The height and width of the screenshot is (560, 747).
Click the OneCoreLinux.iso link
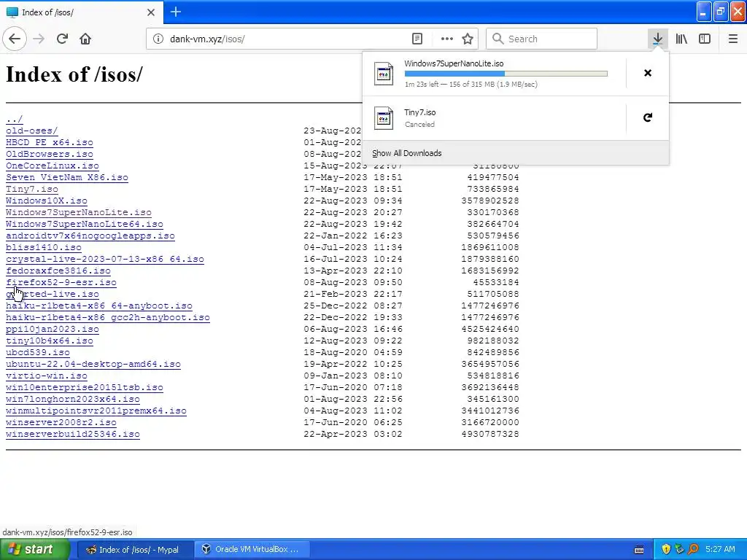click(x=53, y=166)
